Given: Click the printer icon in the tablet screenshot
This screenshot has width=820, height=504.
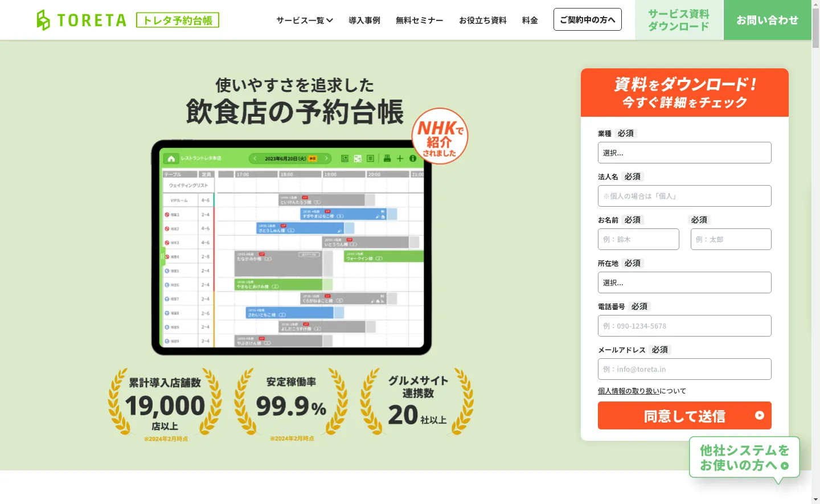Looking at the screenshot, I should pos(387,158).
